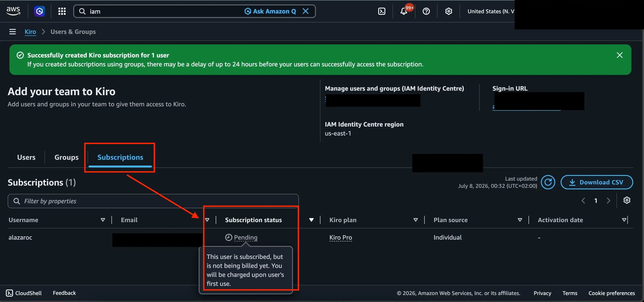
Task: Open the AWS home logo
Action: tap(13, 11)
